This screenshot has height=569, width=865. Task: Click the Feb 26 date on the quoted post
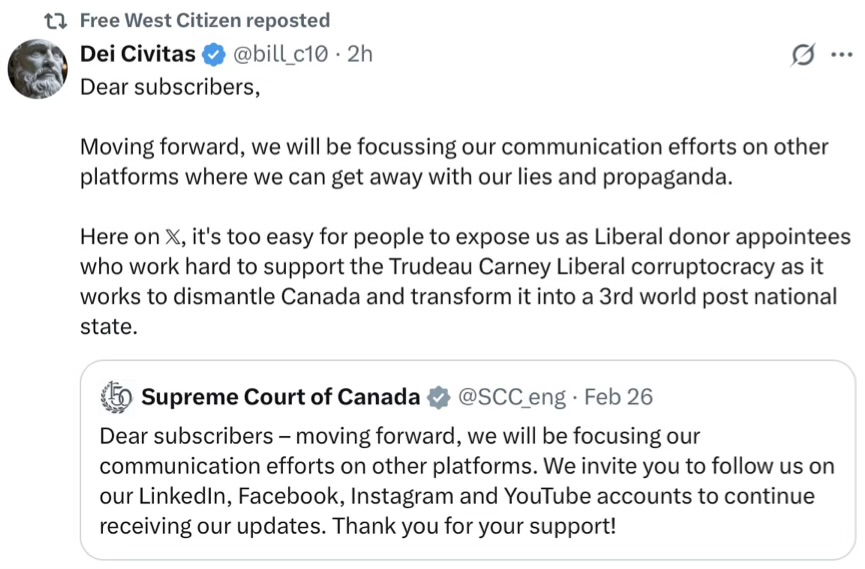tap(618, 397)
